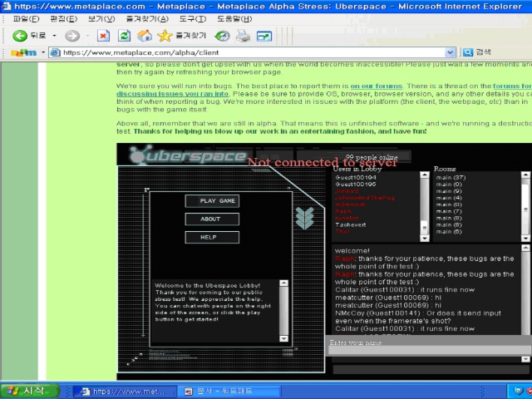Click the search magnifier icon beside address bar
The height and width of the screenshot is (399, 532).
click(468, 52)
